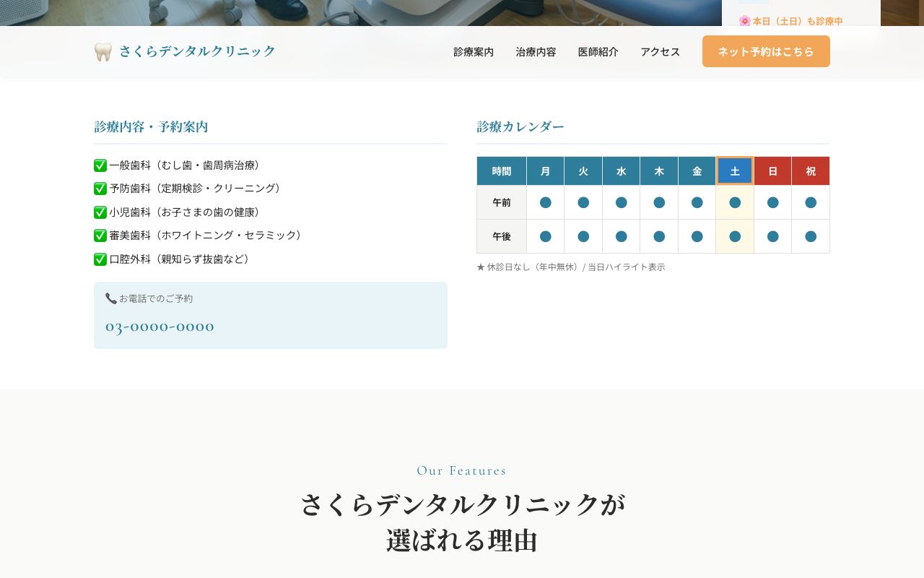
Task: Click the phone receiver icon above the number
Action: coord(112,298)
